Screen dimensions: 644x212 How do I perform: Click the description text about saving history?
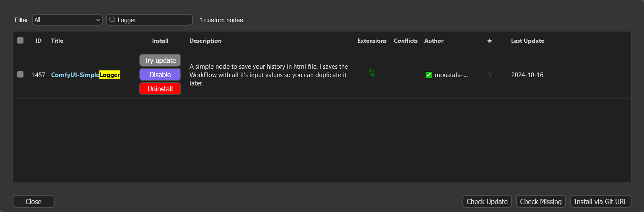point(269,75)
